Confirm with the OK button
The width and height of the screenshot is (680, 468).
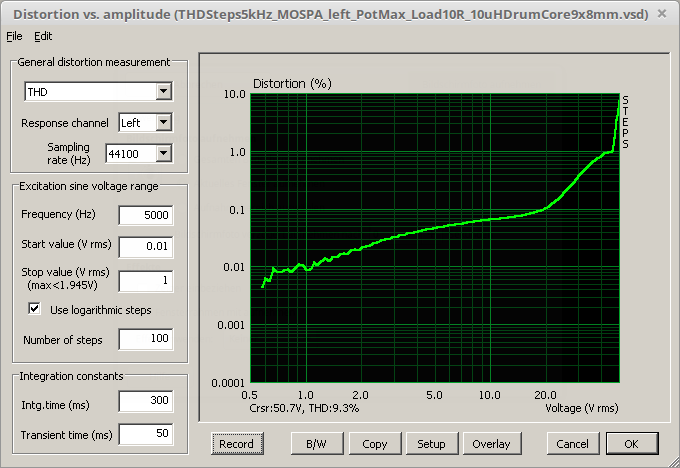click(631, 443)
